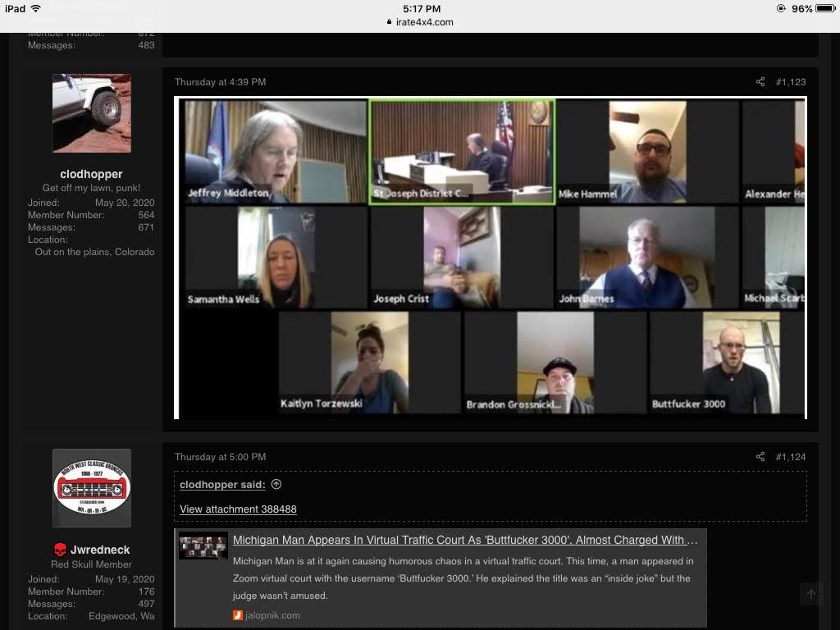Open post number #1,123 permalink
This screenshot has width=840, height=630.
coord(791,82)
